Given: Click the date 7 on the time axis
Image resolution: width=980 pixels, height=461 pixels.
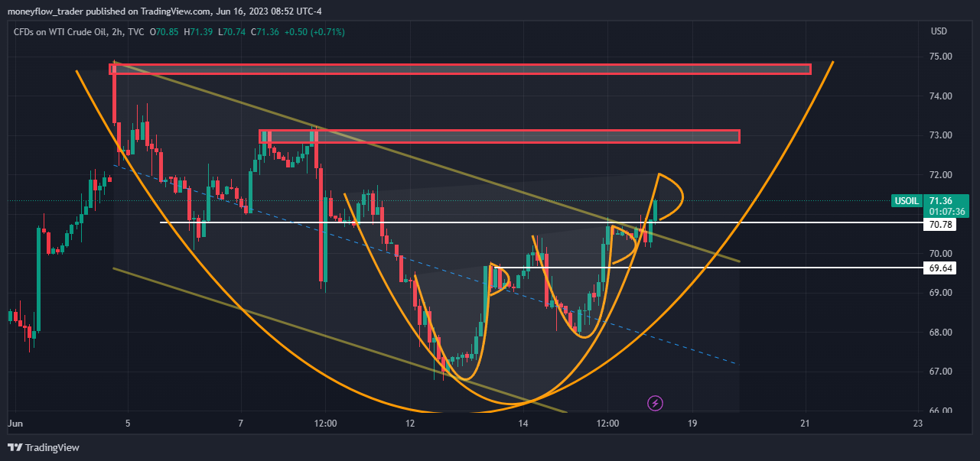Looking at the screenshot, I should pos(241,423).
